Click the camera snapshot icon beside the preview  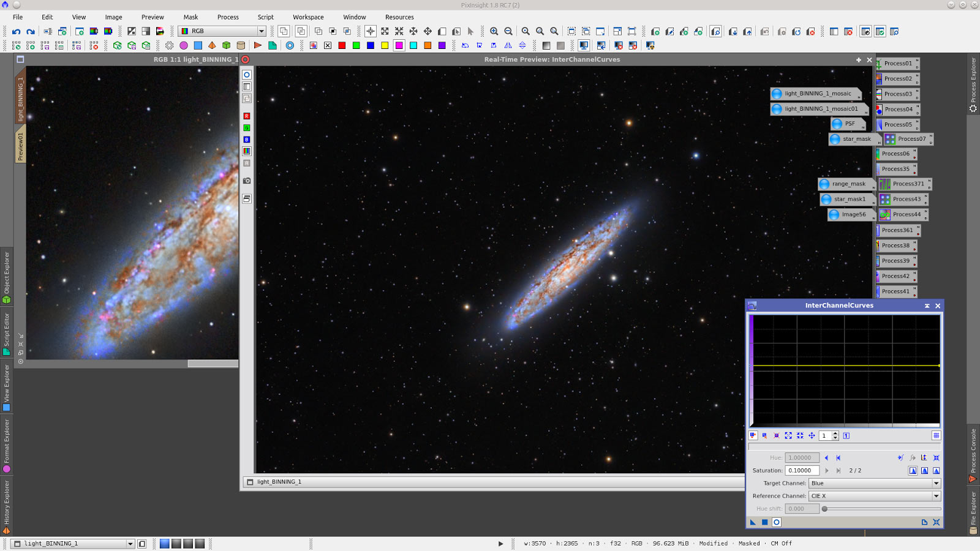point(246,181)
